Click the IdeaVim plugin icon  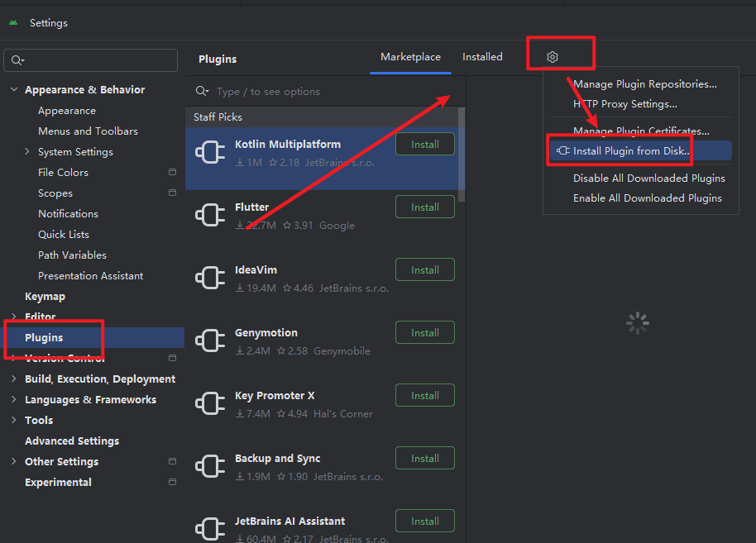point(209,279)
